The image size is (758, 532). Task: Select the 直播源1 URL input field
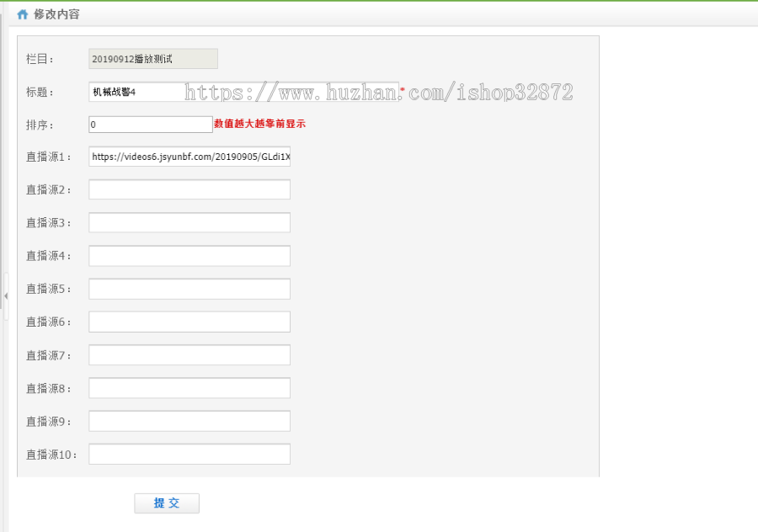pos(189,157)
